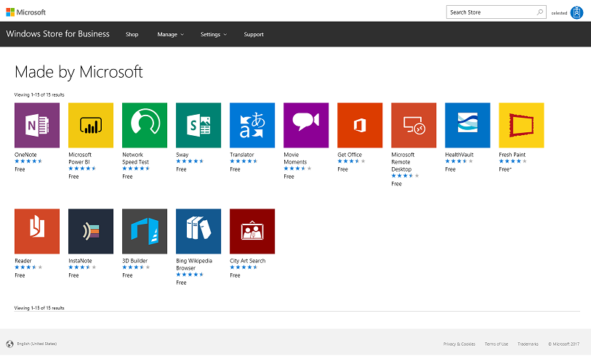
Task: Open the Privacy & Cookies link
Action: click(x=459, y=344)
